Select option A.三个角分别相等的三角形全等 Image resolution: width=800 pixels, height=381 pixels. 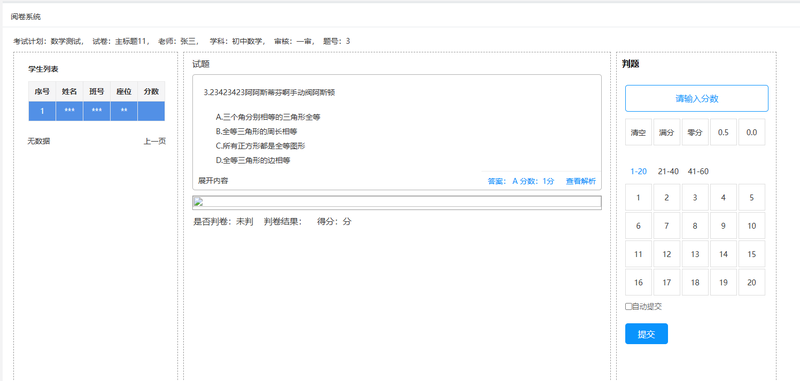point(268,117)
